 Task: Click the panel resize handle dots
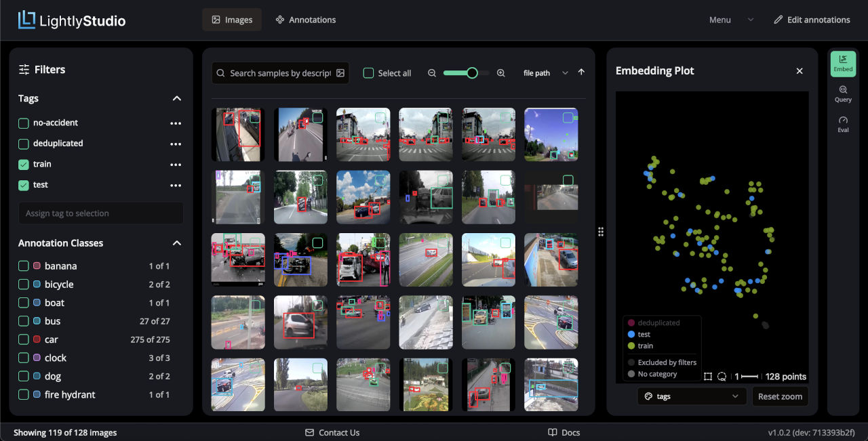601,232
